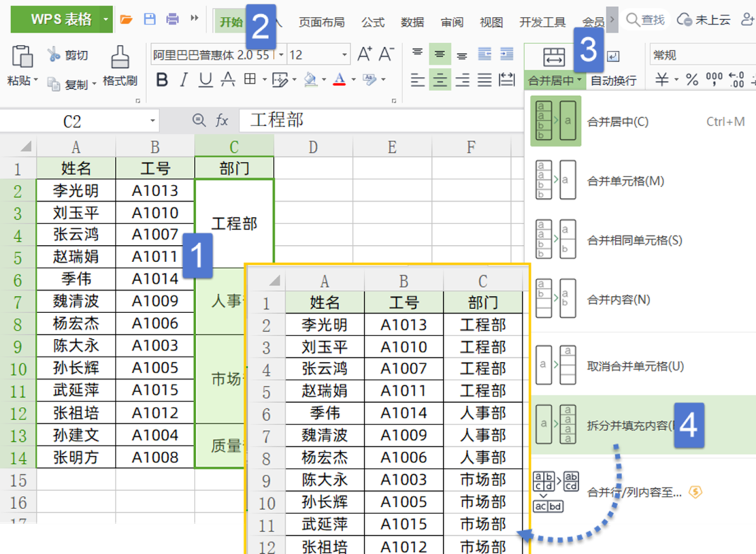The width and height of the screenshot is (756, 554).
Task: Open the 页面布局 tab
Action: click(x=321, y=22)
